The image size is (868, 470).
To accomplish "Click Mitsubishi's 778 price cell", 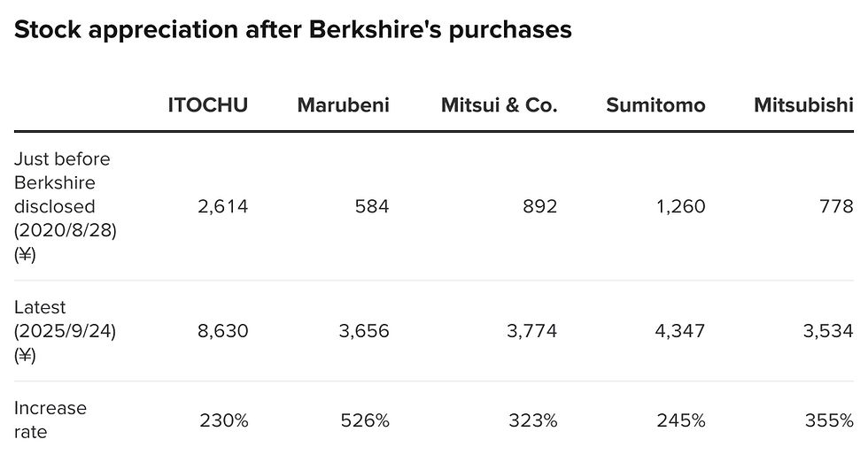I will tap(836, 206).
